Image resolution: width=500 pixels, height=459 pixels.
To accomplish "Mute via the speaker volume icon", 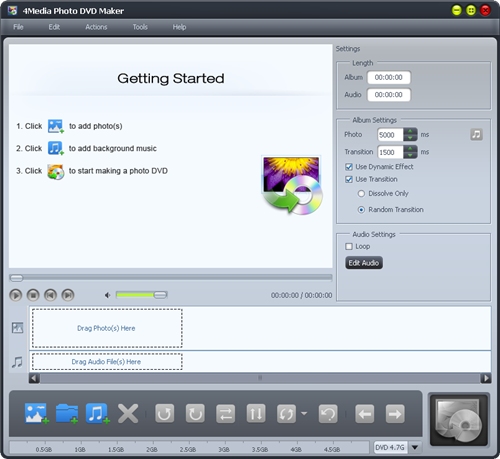I will (107, 295).
